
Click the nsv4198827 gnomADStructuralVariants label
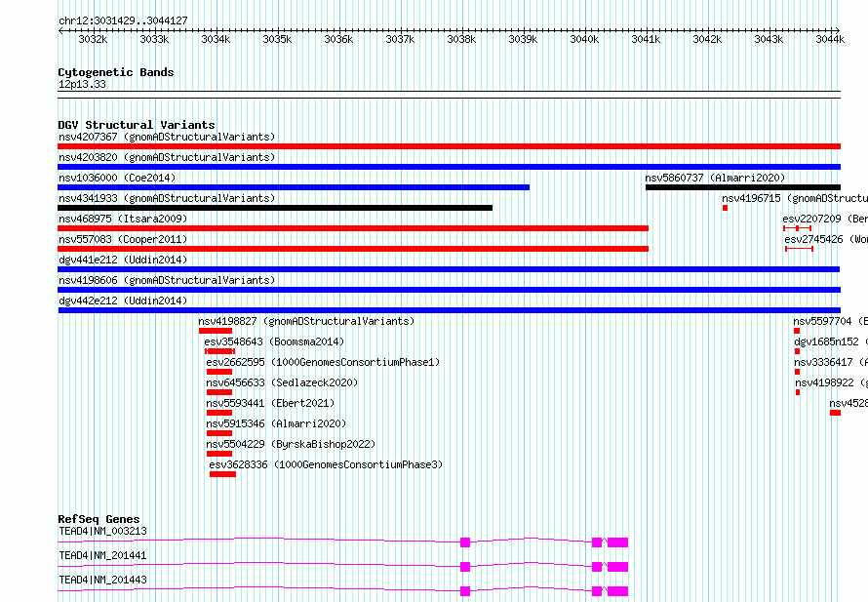306,321
